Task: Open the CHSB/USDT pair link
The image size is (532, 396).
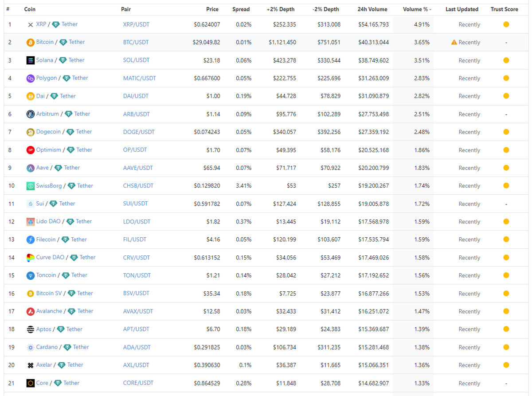Action: (138, 186)
